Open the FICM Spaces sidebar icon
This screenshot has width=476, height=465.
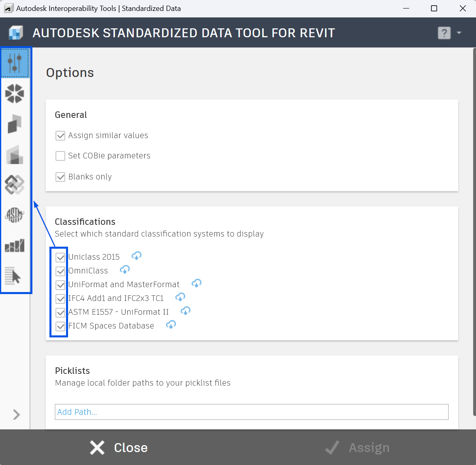tap(15, 245)
